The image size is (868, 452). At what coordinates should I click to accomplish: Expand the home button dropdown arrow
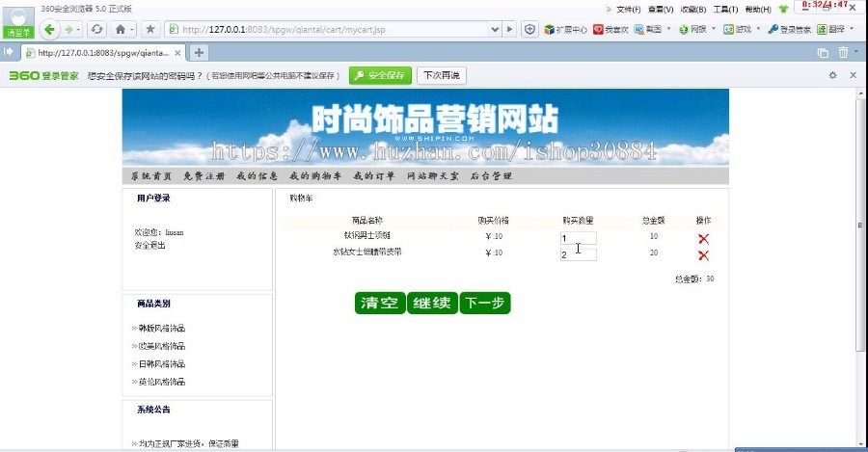132,29
